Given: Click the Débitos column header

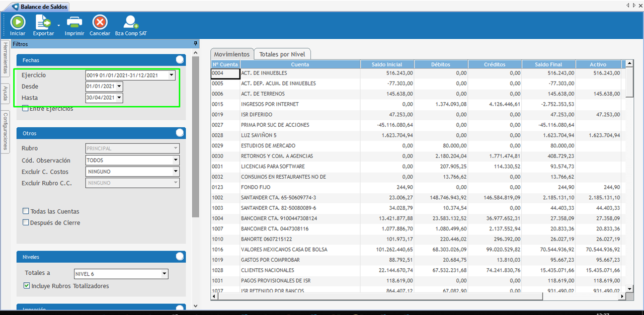Looking at the screenshot, I should pyautogui.click(x=441, y=64).
